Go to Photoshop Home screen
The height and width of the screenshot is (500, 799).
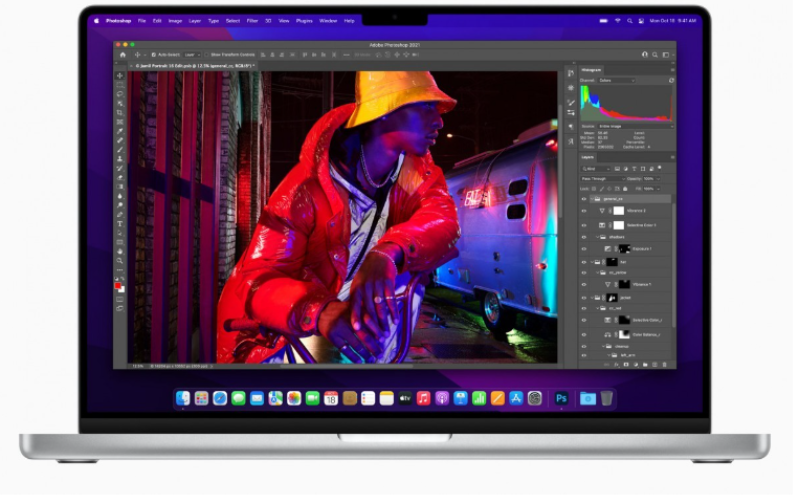coord(122,55)
